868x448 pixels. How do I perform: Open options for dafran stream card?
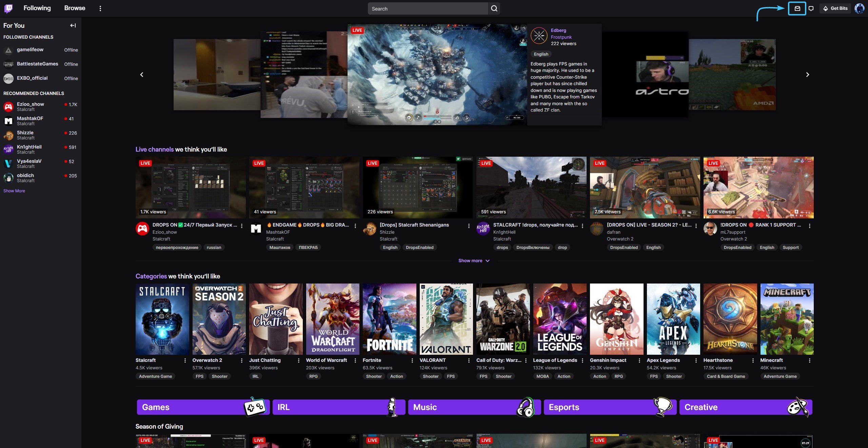click(696, 226)
